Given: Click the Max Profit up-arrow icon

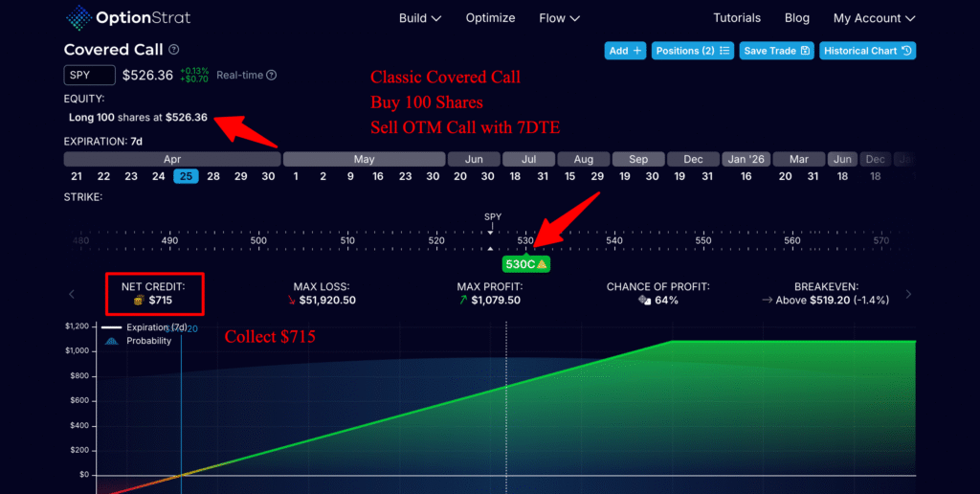Looking at the screenshot, I should pyautogui.click(x=463, y=301).
